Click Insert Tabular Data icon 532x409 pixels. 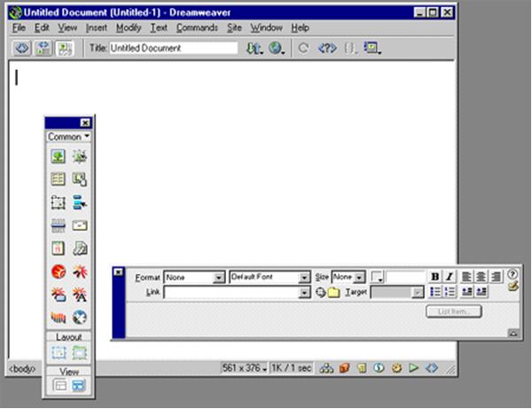tap(80, 179)
